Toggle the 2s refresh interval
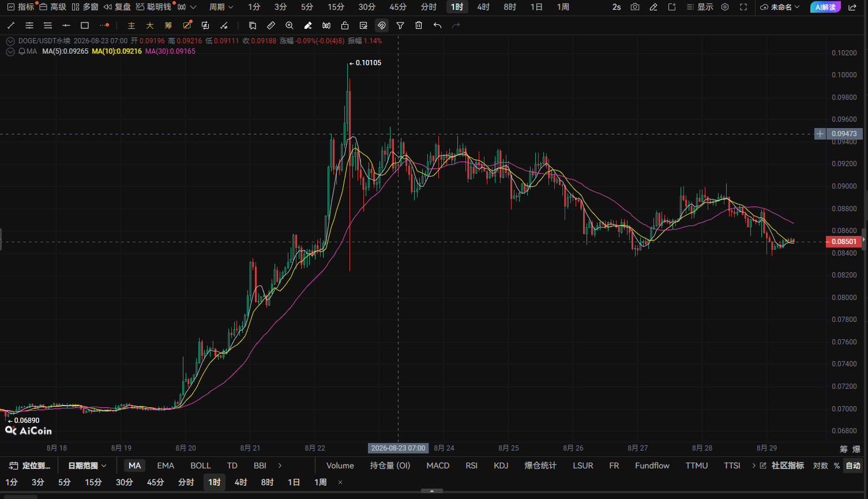868x499 pixels. point(617,7)
